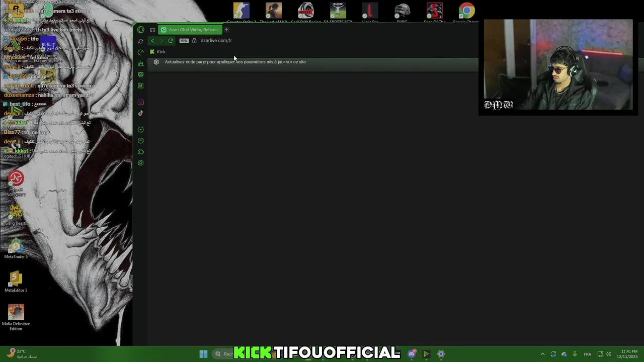Open browser Settings gear in sidebar
Screen dimensions: 644x362
(x=141, y=163)
